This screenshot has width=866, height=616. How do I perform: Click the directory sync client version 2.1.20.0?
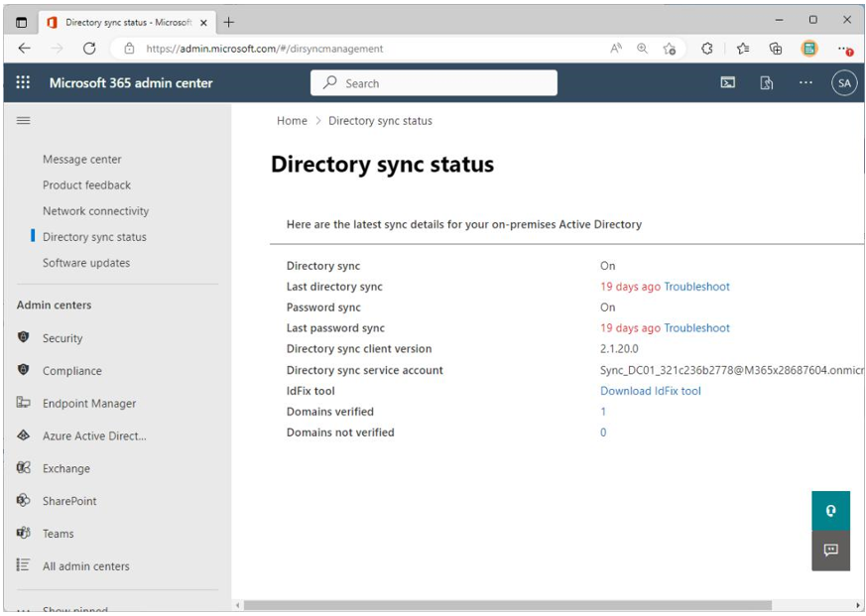point(619,348)
